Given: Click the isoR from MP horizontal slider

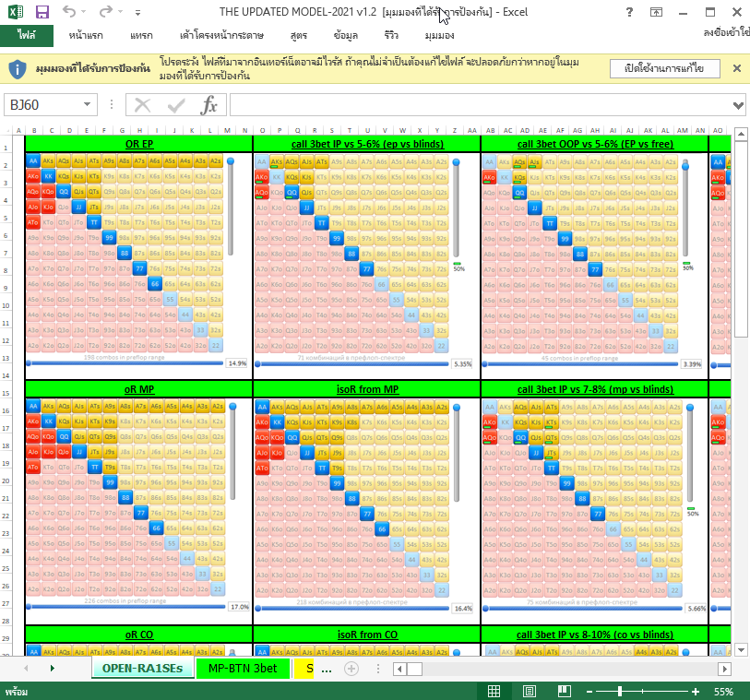Looking at the screenshot, I should tap(352, 608).
